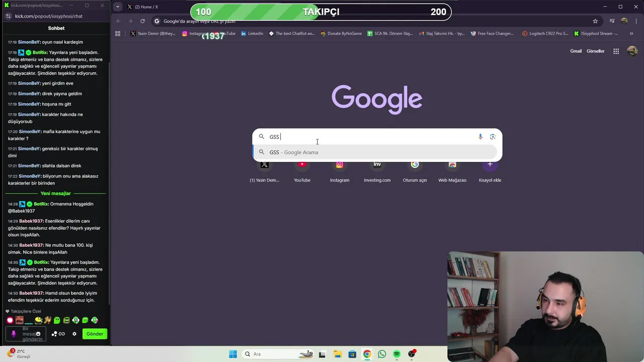Open the Windows Start menu
This screenshot has width=644, height=362.
coord(233,354)
